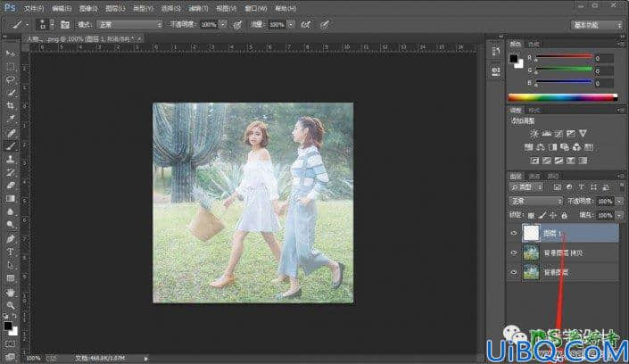Select the Rectangle shape tool
Screen dimensions: 629x364
click(11, 279)
